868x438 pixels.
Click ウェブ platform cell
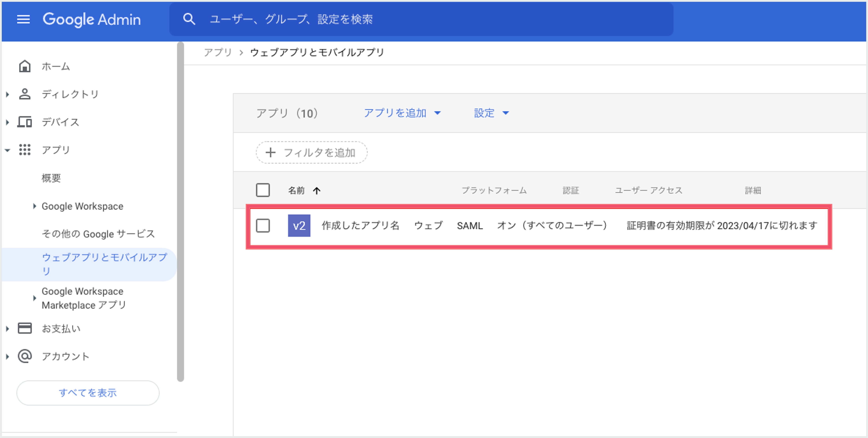[428, 225]
